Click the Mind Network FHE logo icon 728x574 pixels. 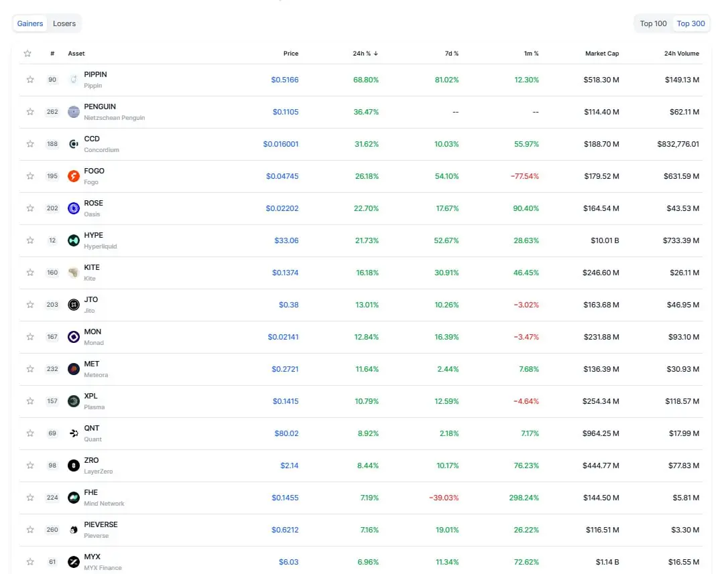(x=73, y=498)
